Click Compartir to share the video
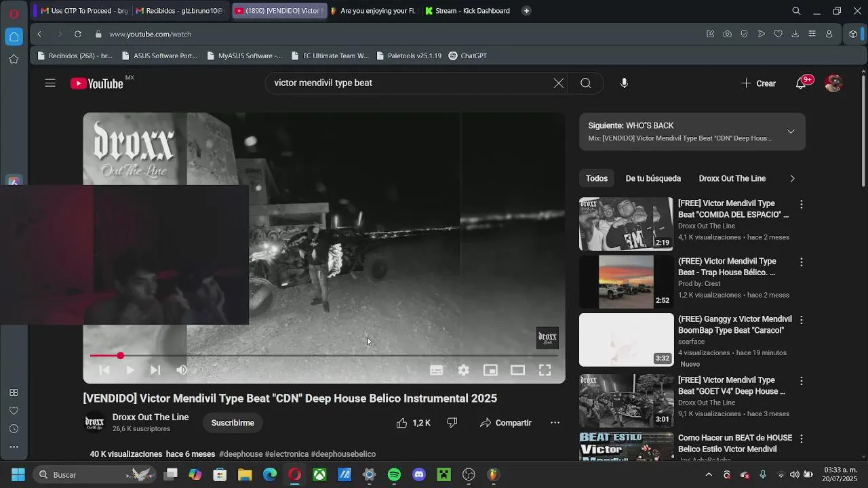 (506, 423)
